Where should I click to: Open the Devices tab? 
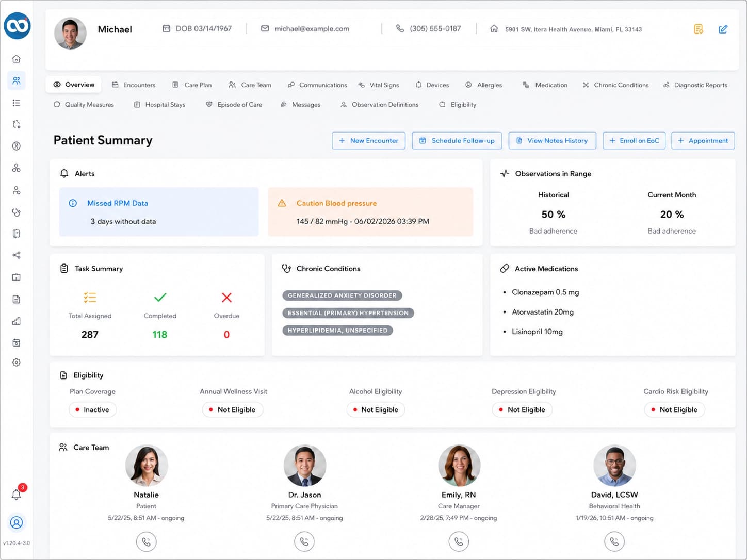(x=432, y=85)
